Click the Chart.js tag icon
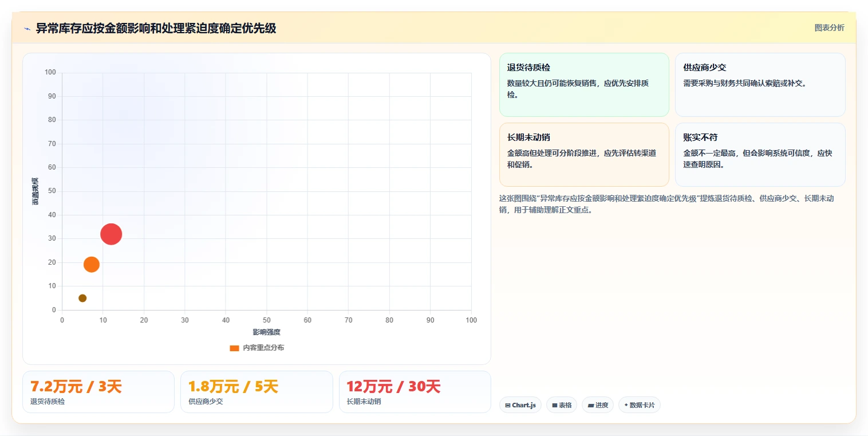The width and height of the screenshot is (868, 436). (x=508, y=406)
